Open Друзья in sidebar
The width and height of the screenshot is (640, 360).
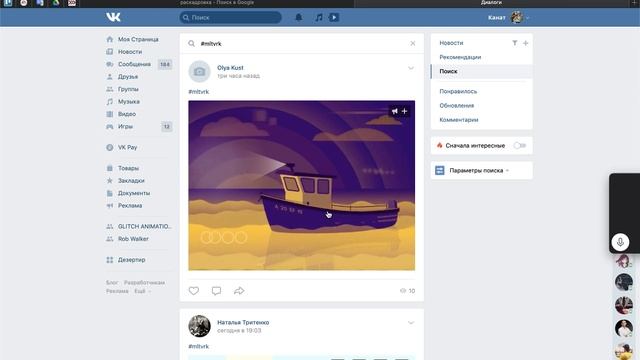coord(128,77)
